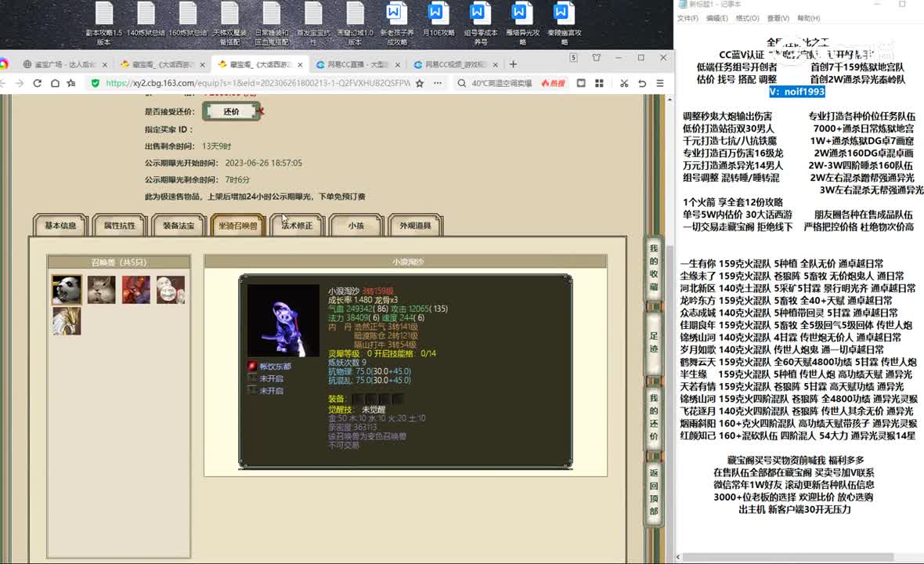The height and width of the screenshot is (564, 924).
Task: Click the search magnifier icon
Action: coord(462,83)
